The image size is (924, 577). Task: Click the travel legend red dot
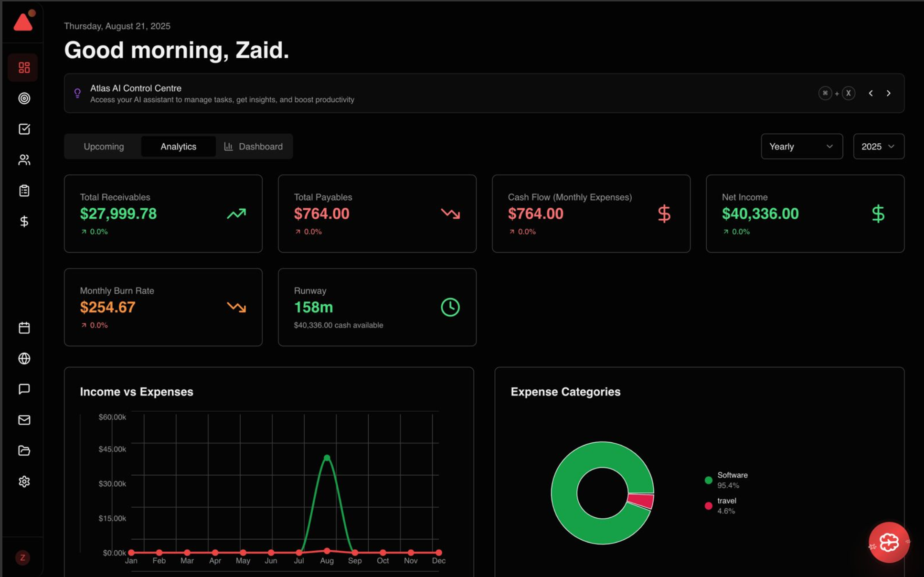(x=709, y=506)
